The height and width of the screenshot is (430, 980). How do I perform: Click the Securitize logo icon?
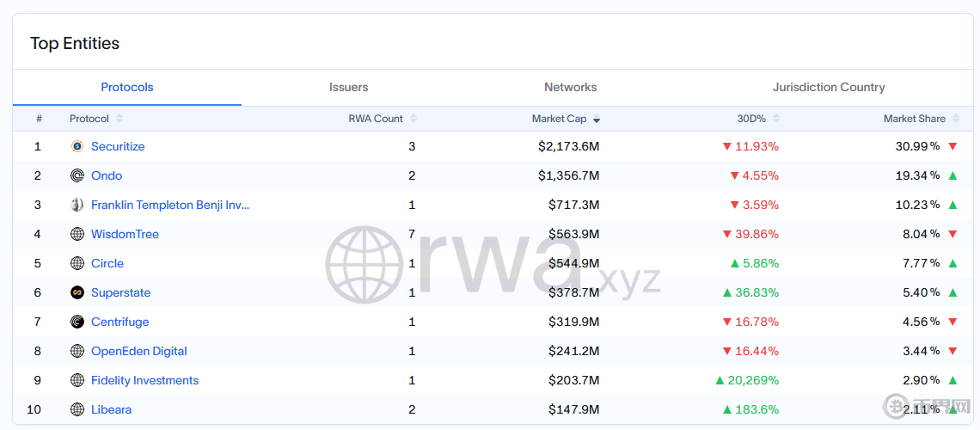click(x=77, y=146)
